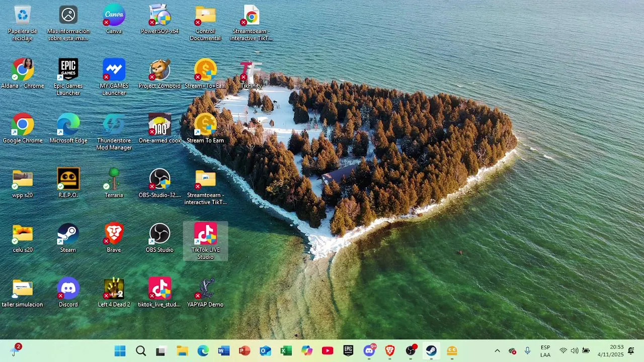Open Epic Games from the taskbar

tap(348, 351)
